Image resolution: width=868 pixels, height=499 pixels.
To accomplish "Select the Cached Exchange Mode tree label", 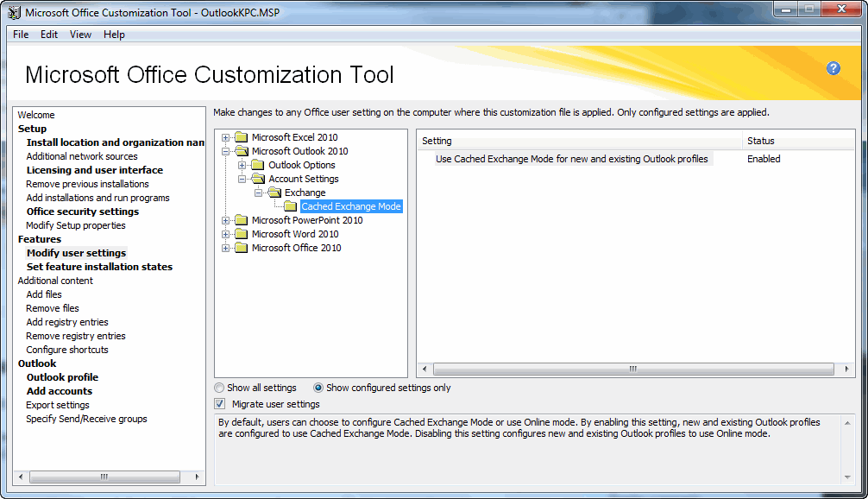I will click(x=351, y=206).
